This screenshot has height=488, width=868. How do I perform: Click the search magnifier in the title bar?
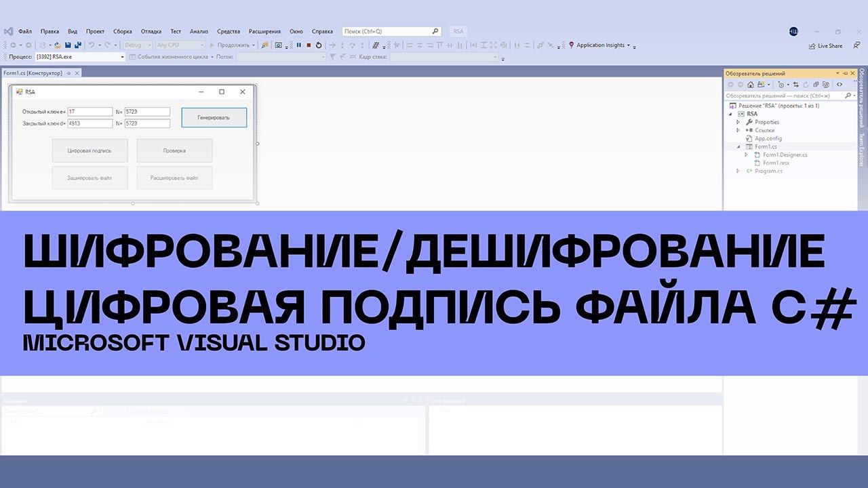pyautogui.click(x=435, y=31)
